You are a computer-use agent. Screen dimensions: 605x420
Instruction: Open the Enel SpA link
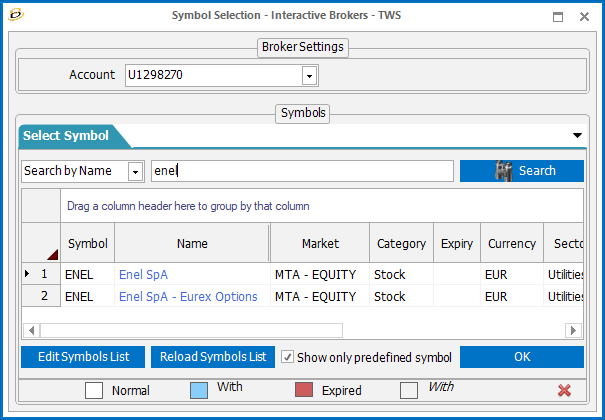click(x=143, y=275)
